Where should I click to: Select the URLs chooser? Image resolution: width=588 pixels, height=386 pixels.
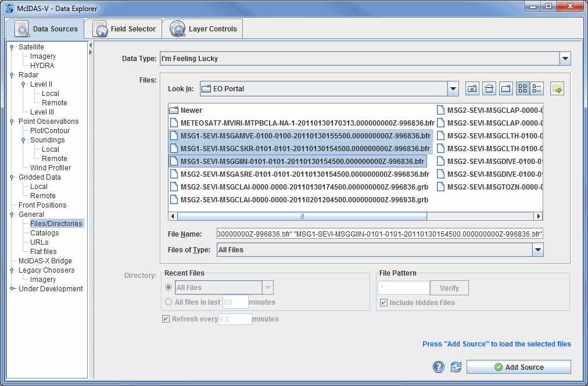[x=39, y=242]
